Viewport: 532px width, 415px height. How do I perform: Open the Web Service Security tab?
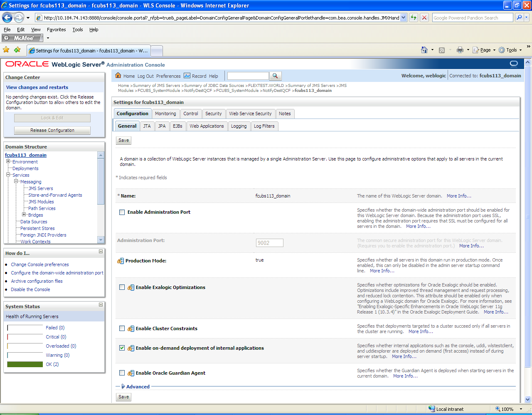click(x=250, y=114)
